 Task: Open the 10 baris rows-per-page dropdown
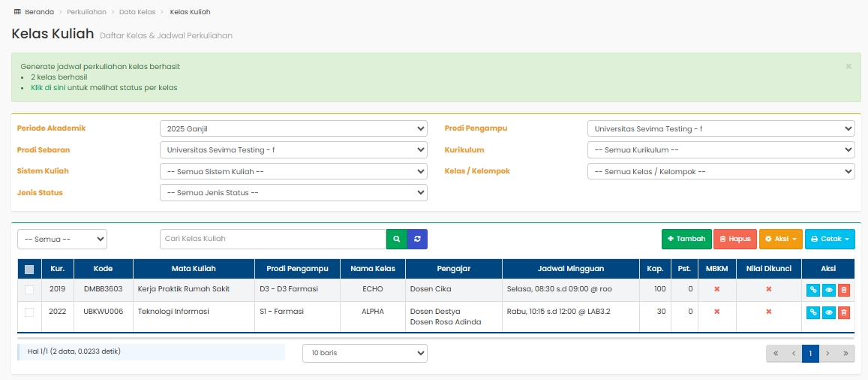365,353
